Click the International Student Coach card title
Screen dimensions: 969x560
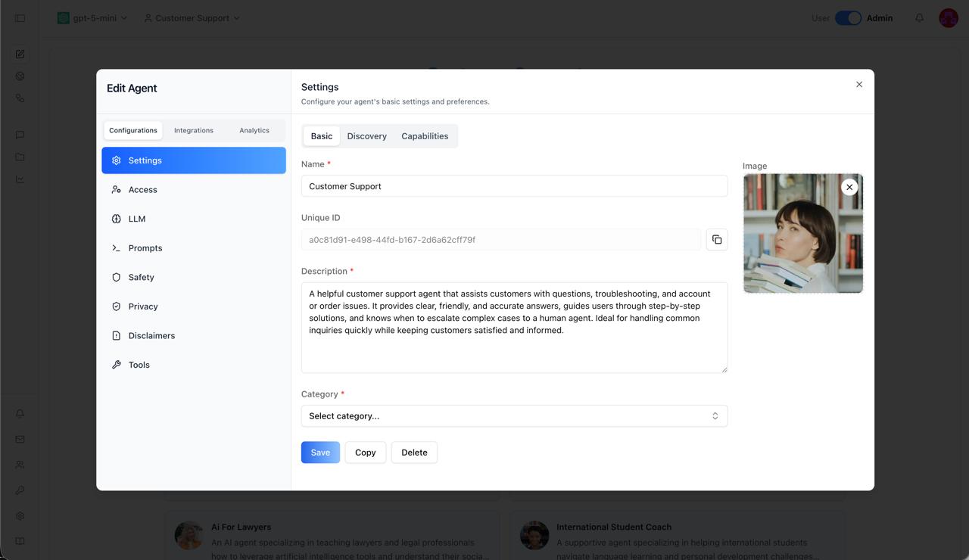click(x=614, y=527)
